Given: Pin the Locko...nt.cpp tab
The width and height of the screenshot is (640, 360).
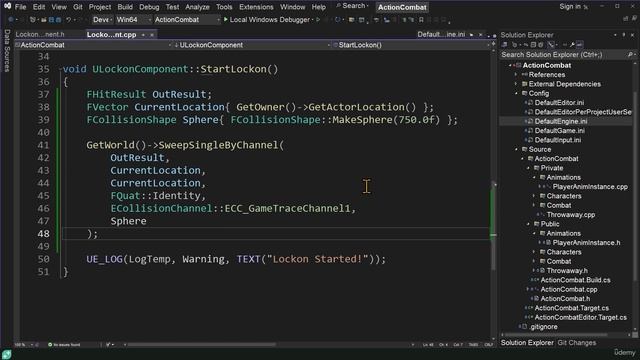Looking at the screenshot, I should (143, 35).
